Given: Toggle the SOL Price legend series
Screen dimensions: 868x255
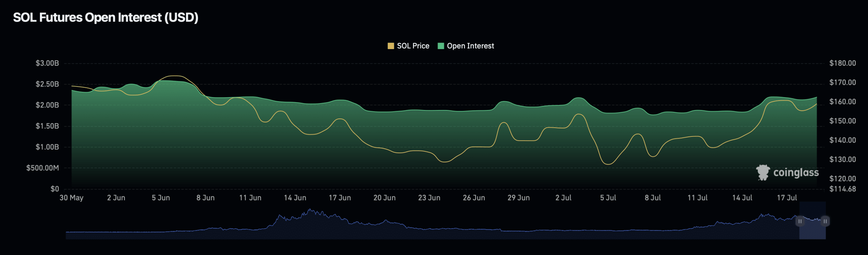Looking at the screenshot, I should tap(408, 46).
